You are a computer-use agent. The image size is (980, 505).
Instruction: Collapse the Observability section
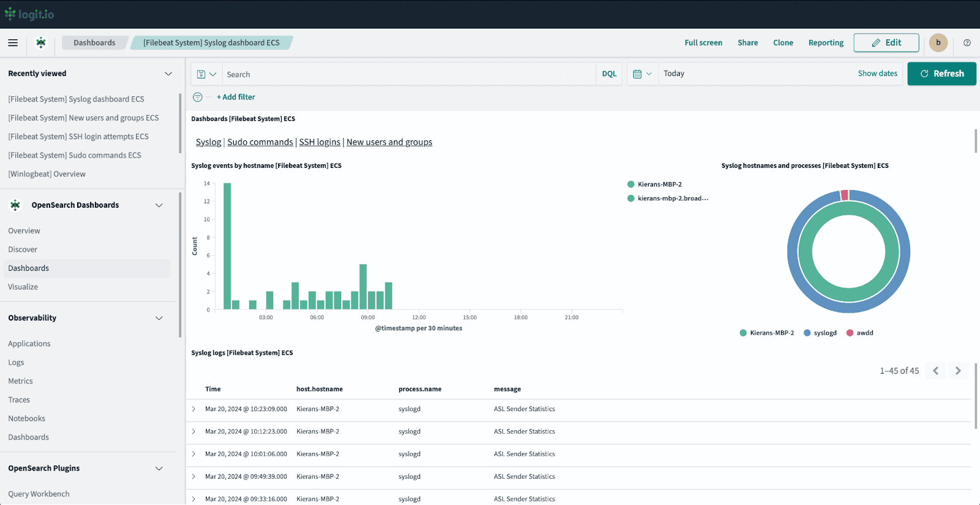159,318
